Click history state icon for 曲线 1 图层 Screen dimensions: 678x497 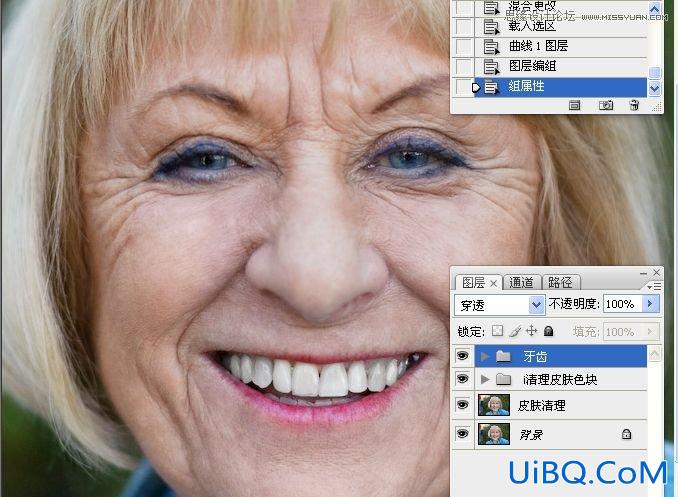tap(491, 46)
